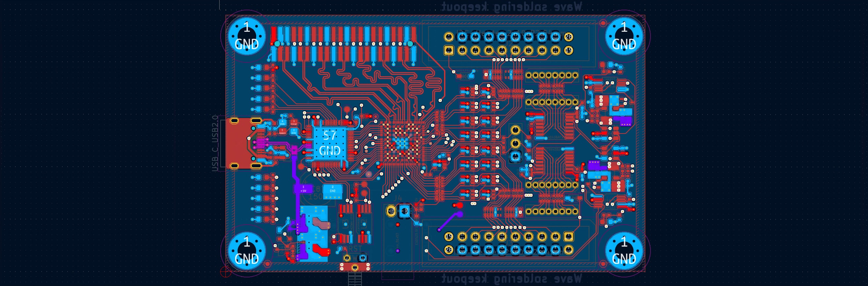868x286 pixels.
Task: Click the J4 reference label
Action: tap(398, 198)
